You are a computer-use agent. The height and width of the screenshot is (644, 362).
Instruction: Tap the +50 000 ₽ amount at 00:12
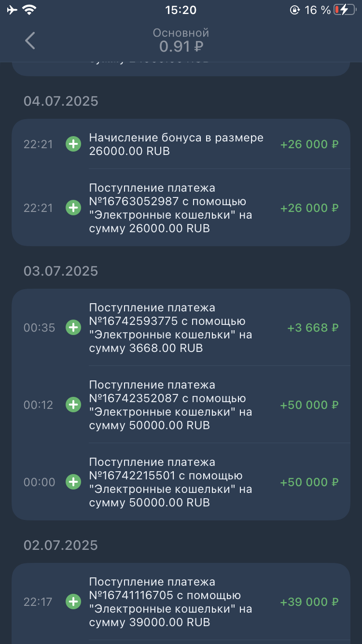(309, 405)
